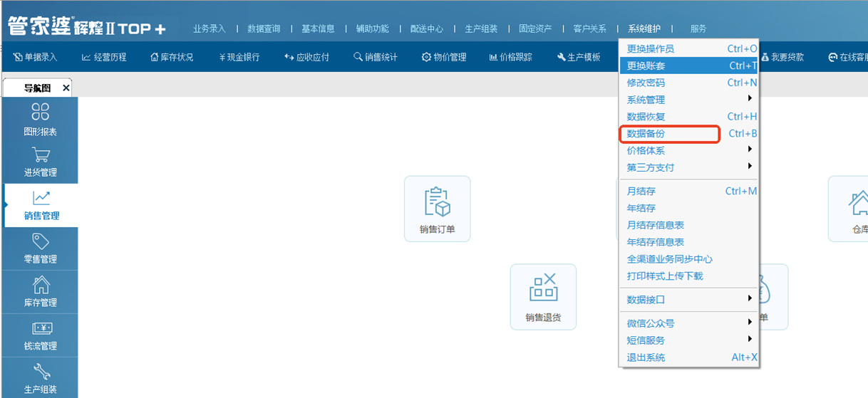Select the 生产组装 wrench icon in sidebar
The height and width of the screenshot is (398, 868).
coord(40,372)
